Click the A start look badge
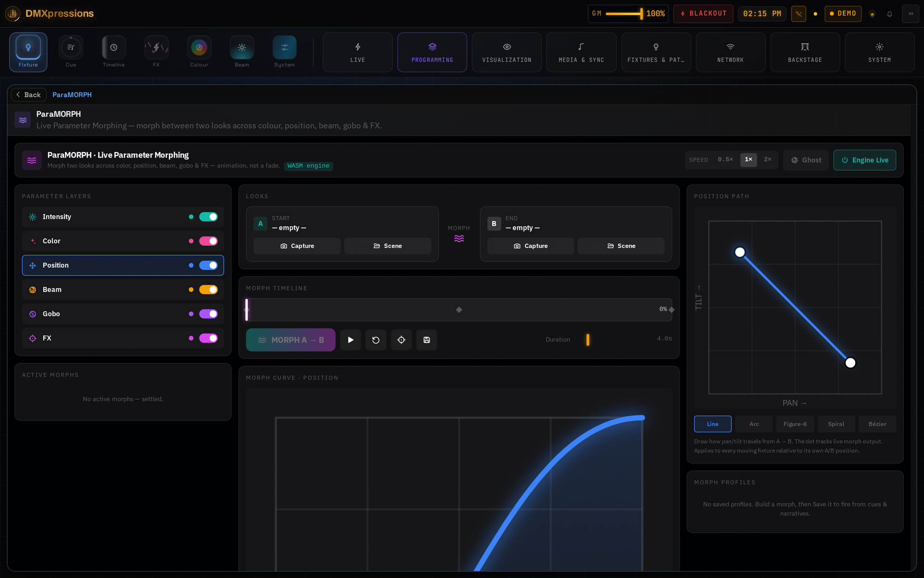Viewport: 924px width, 578px height. pos(260,223)
